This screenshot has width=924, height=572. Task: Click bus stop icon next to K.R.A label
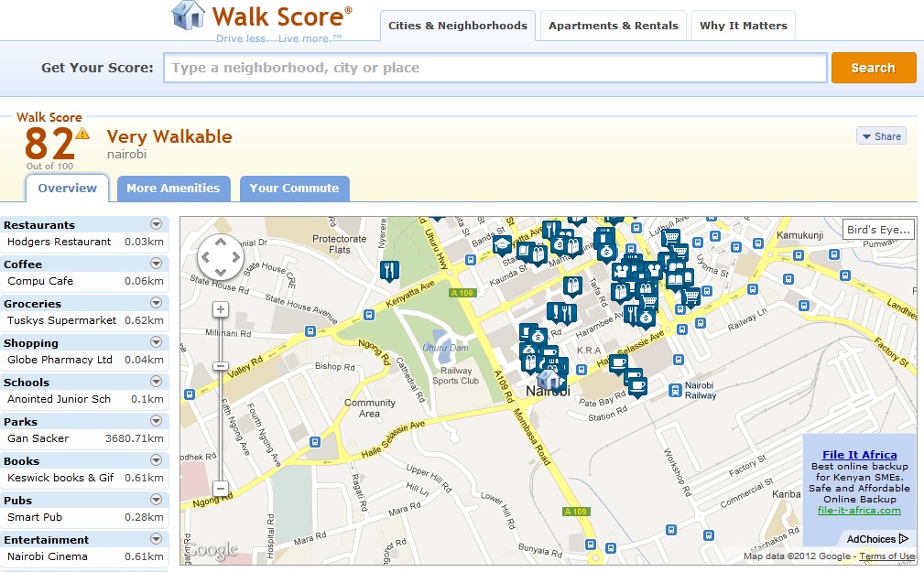pyautogui.click(x=581, y=370)
